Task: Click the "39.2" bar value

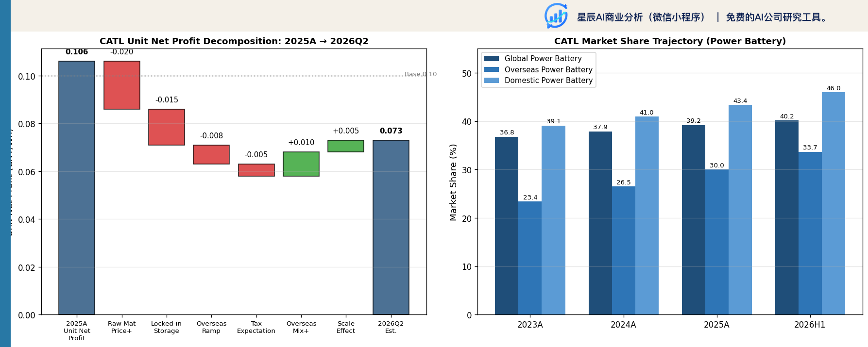Action: pos(693,121)
